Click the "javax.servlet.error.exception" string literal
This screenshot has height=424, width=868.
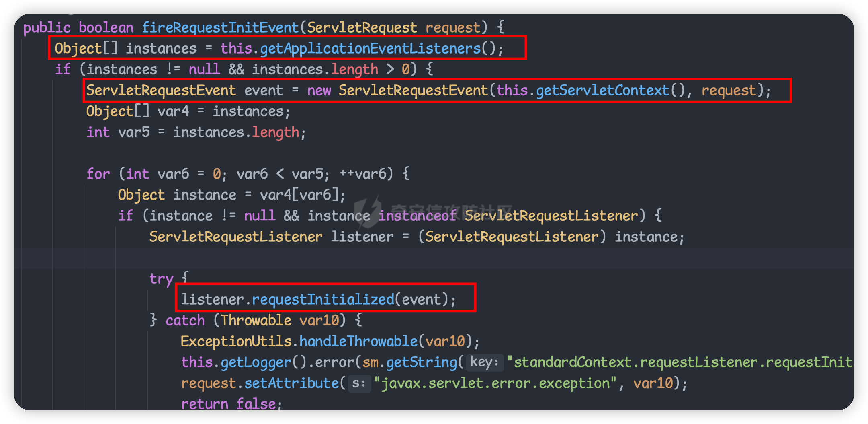coord(495,383)
